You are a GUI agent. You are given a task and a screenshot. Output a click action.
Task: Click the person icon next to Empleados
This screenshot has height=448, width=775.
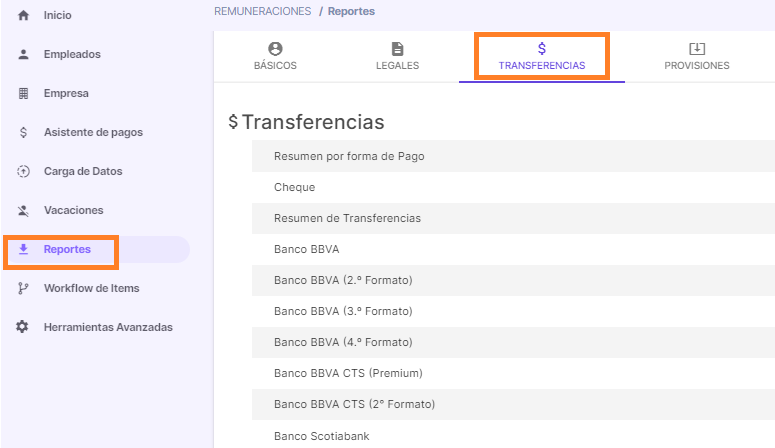[24, 55]
